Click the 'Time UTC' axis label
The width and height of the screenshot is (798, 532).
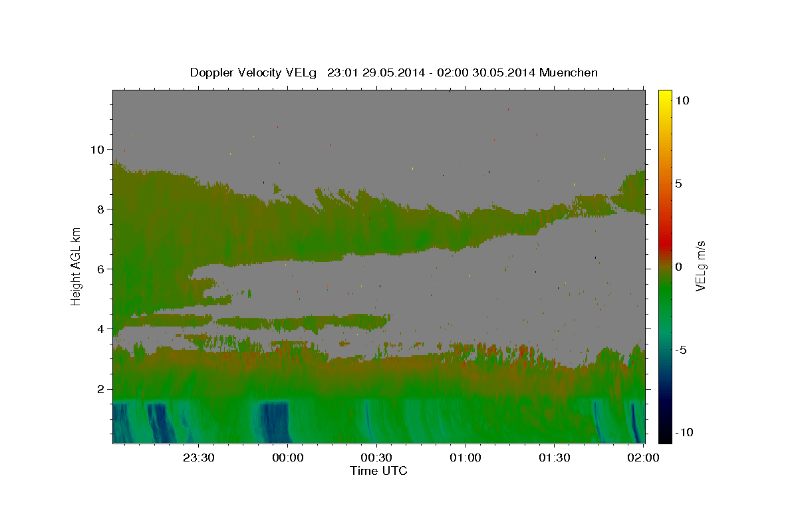tap(378, 471)
